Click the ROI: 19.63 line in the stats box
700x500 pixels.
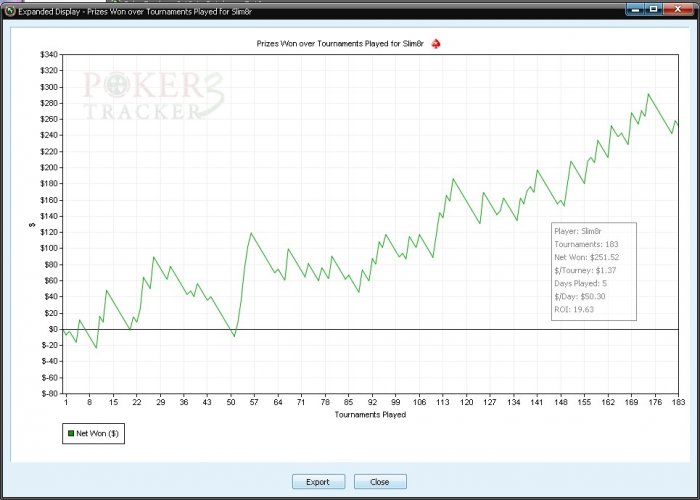pyautogui.click(x=574, y=309)
